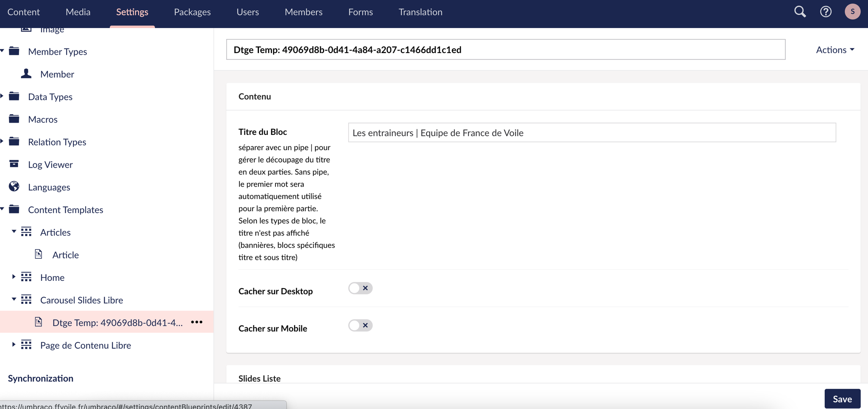Click the Slides Liste group heading
The width and height of the screenshot is (868, 409).
point(259,378)
